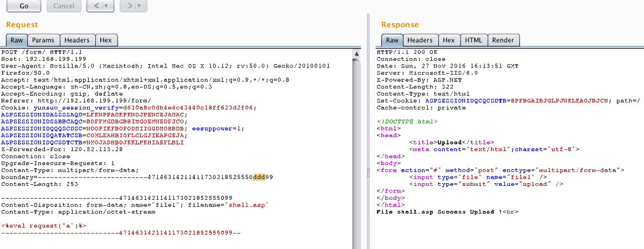Click the Host: 192.168.199.199 header line
Image resolution: width=644 pixels, height=249 pixels.
tap(44, 59)
